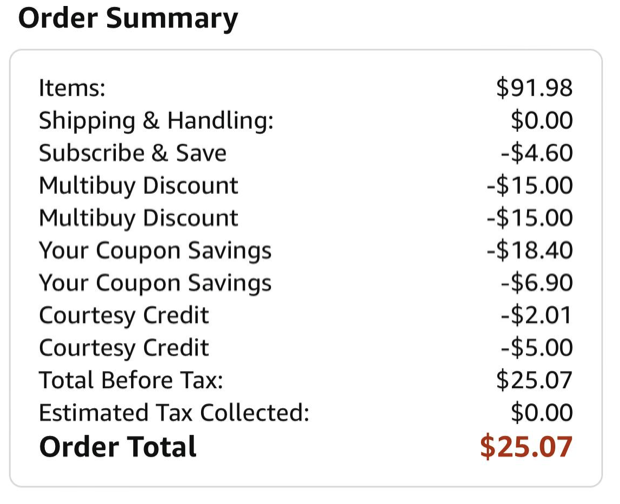Click the bold Order Total label

tap(118, 446)
